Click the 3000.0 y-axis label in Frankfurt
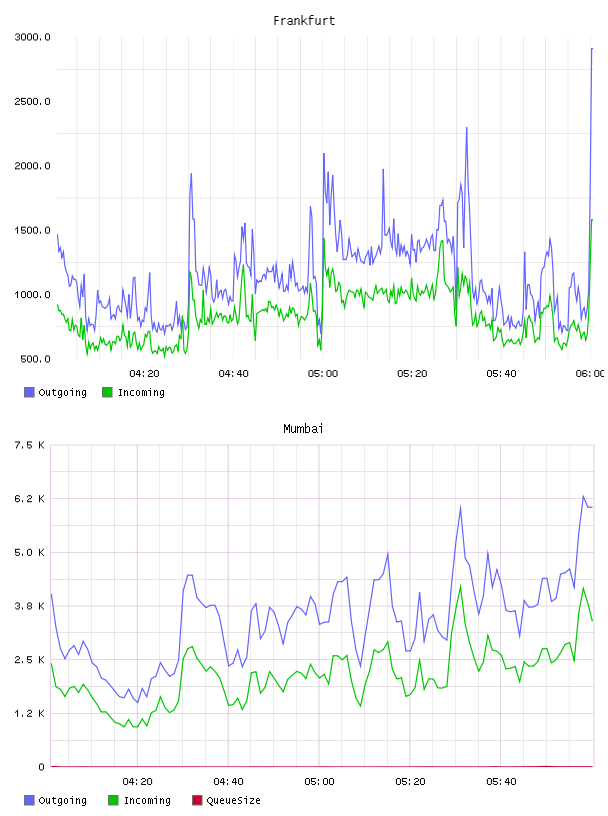 point(32,37)
